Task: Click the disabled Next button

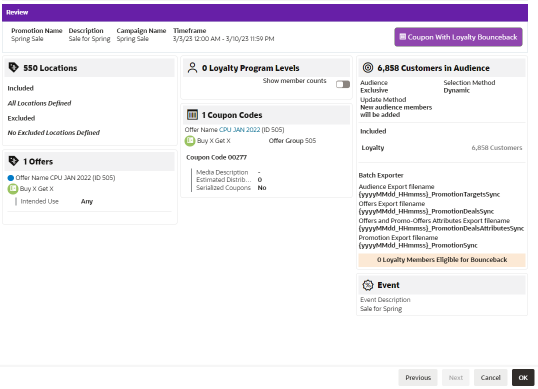Action: [456, 377]
